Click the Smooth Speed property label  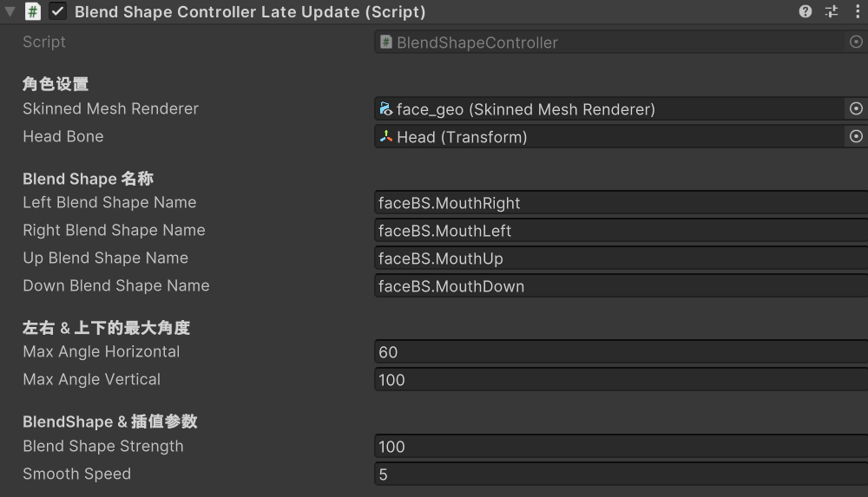point(77,474)
